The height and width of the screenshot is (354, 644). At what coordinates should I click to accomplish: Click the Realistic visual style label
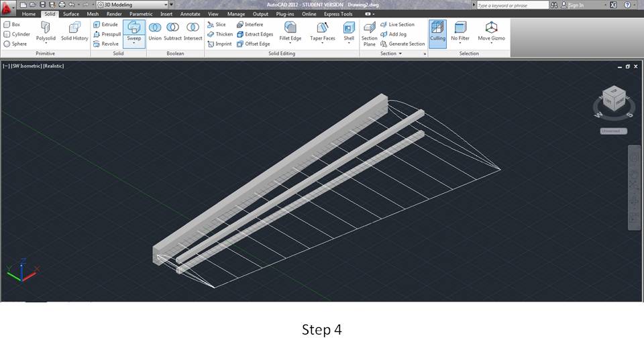pos(54,66)
